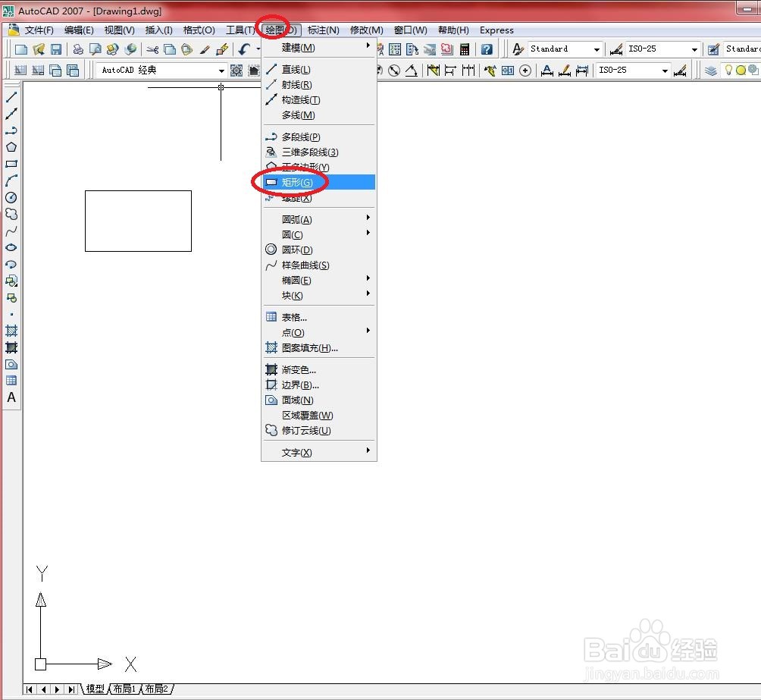This screenshot has height=700, width=761.
Task: Click the Text Style 'A' brush icon
Action: pyautogui.click(x=518, y=49)
